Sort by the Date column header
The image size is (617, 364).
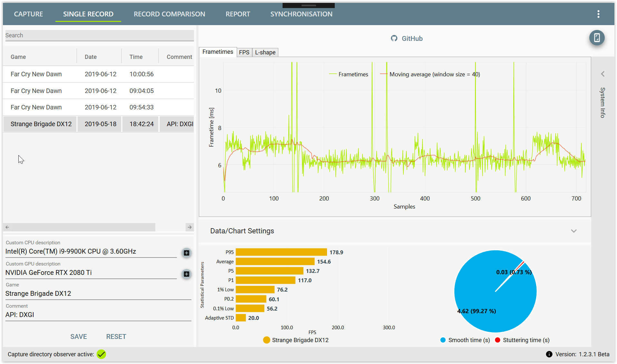91,57
